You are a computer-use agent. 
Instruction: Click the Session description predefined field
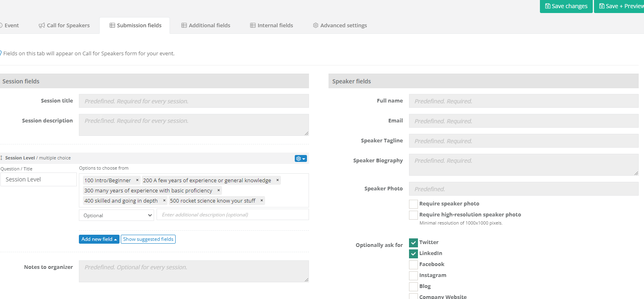[x=194, y=125]
